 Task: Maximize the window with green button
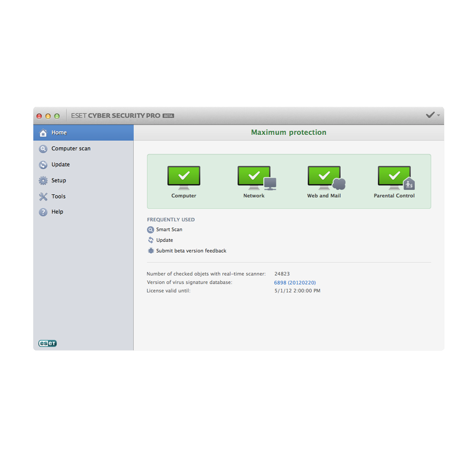click(57, 116)
